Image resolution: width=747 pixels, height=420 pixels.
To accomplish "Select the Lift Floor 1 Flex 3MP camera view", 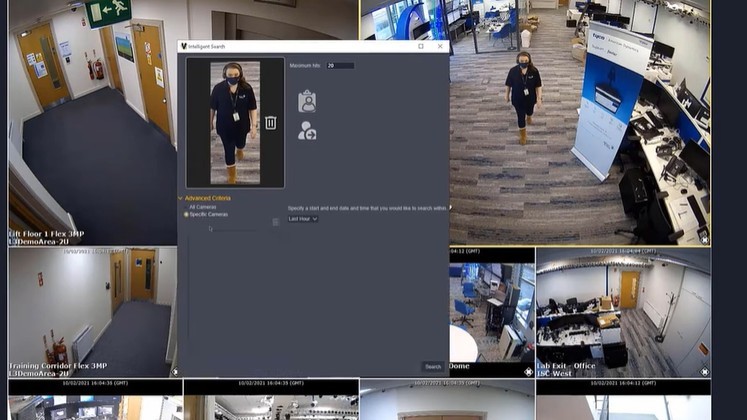I will (x=90, y=120).
